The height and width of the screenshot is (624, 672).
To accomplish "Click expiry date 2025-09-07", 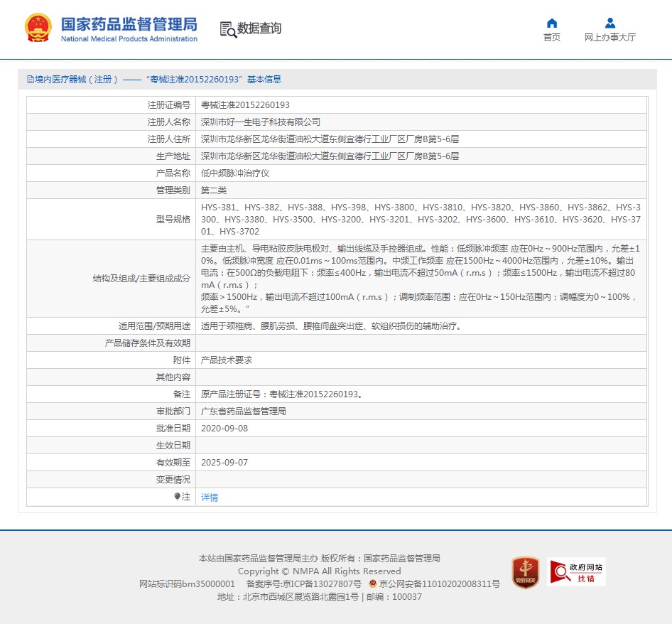I will pos(224,463).
